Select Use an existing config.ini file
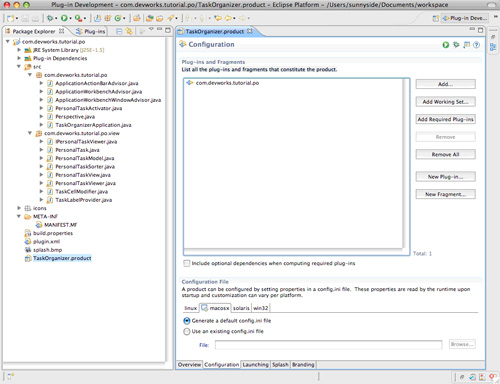The width and height of the screenshot is (500, 384). click(187, 331)
